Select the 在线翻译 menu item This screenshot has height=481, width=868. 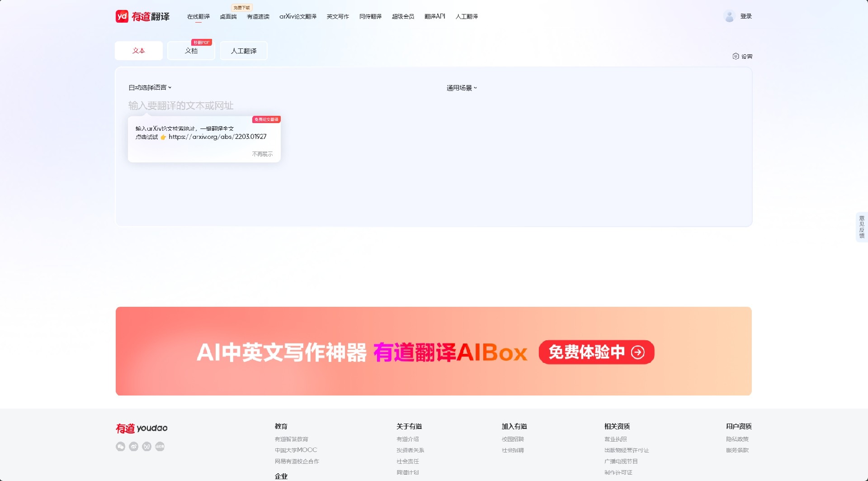198,16
